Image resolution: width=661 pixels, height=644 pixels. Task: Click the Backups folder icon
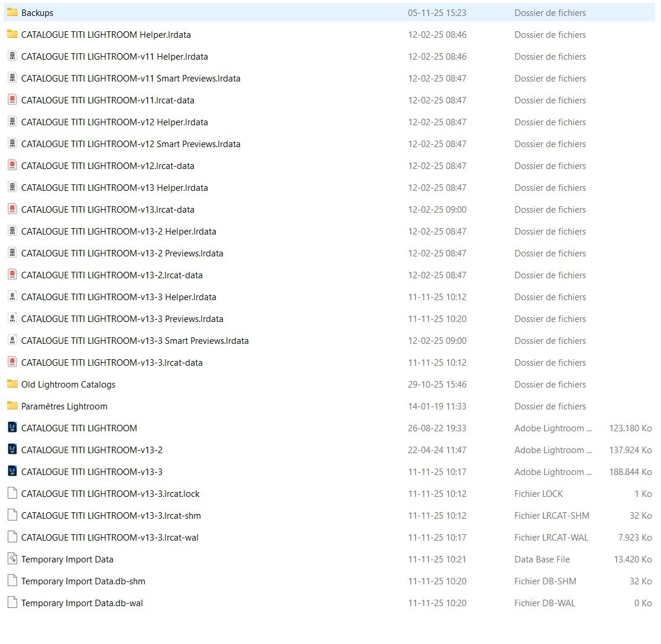tap(12, 12)
